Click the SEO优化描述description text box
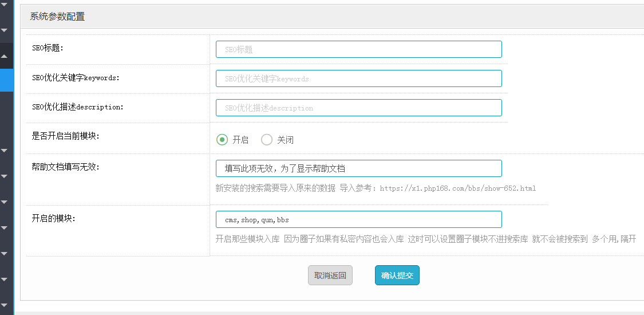Viewport: 644px width, 315px height. [358, 108]
